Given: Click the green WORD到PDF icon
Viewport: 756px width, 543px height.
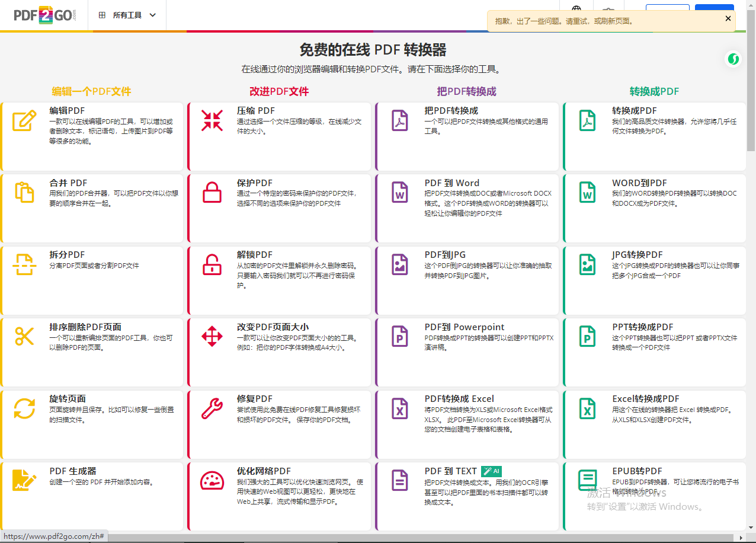Looking at the screenshot, I should point(587,192).
